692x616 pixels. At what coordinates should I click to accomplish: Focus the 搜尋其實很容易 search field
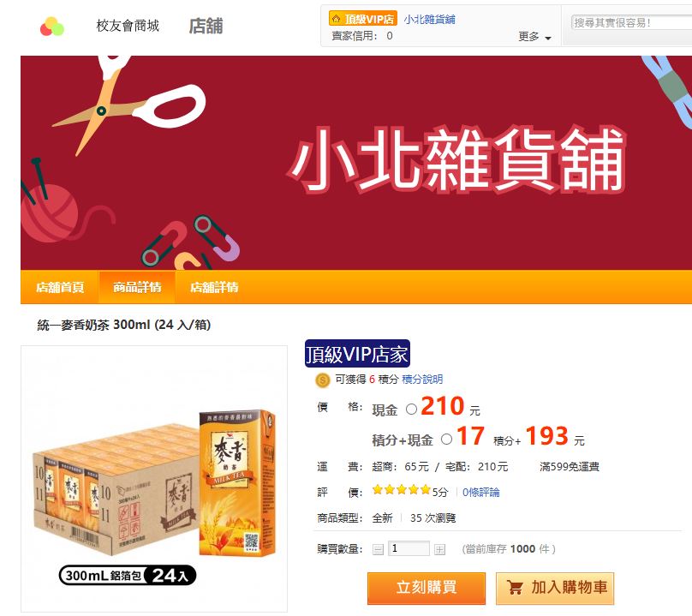tap(631, 22)
